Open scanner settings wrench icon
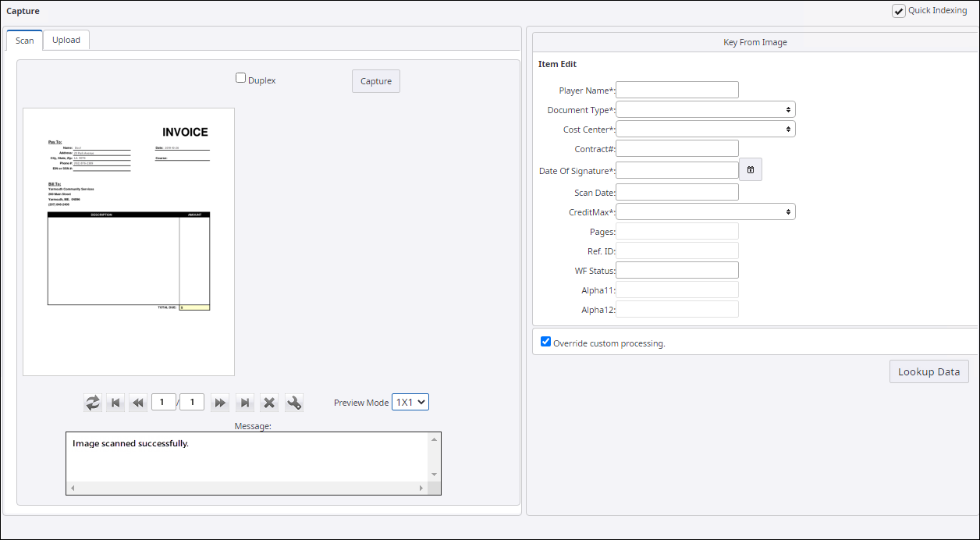980x540 pixels. (294, 403)
